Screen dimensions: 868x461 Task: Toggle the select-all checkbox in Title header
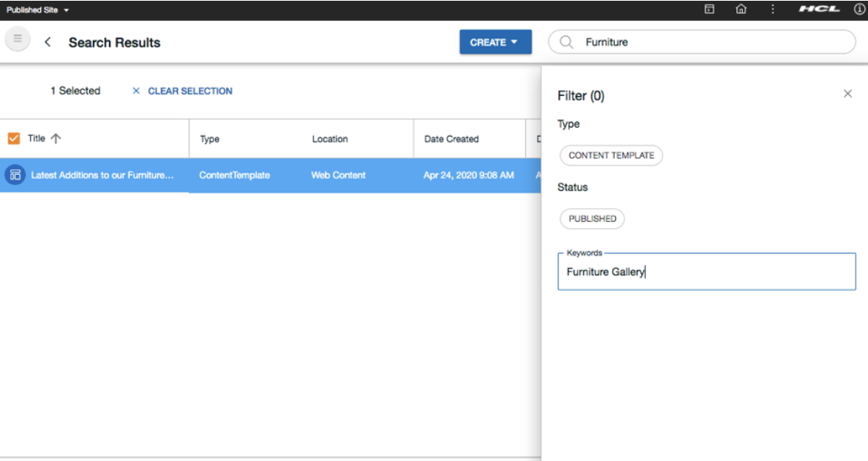[x=14, y=138]
